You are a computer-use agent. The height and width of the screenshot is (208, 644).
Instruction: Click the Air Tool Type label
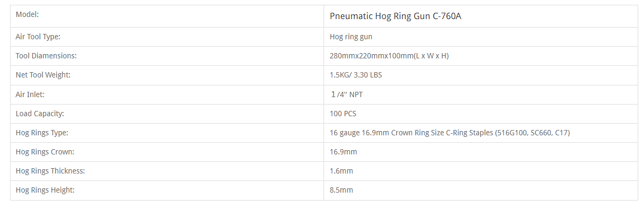(x=38, y=37)
